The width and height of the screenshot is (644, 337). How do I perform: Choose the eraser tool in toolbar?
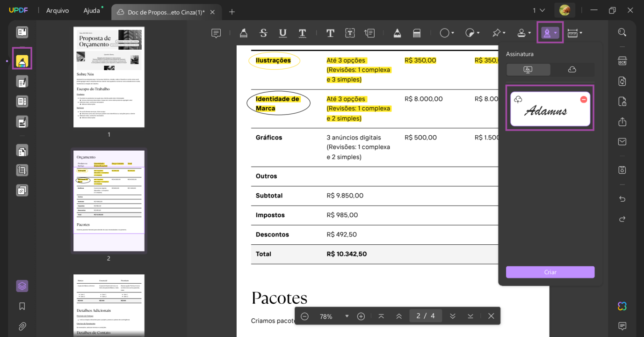point(417,33)
